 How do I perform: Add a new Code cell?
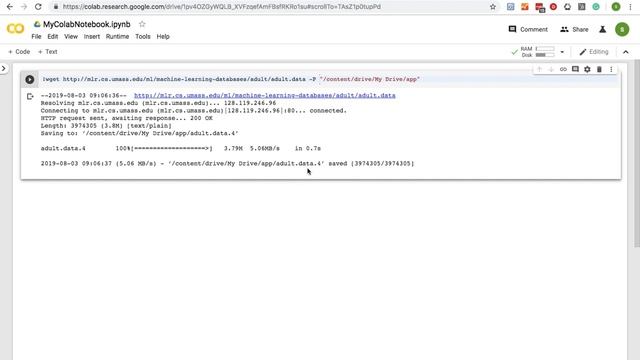[x=19, y=52]
